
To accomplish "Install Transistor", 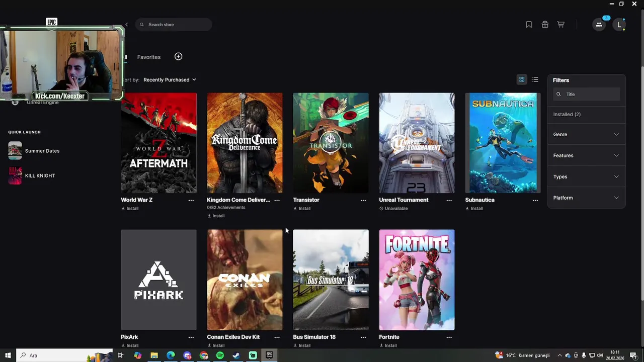I will click(x=302, y=208).
